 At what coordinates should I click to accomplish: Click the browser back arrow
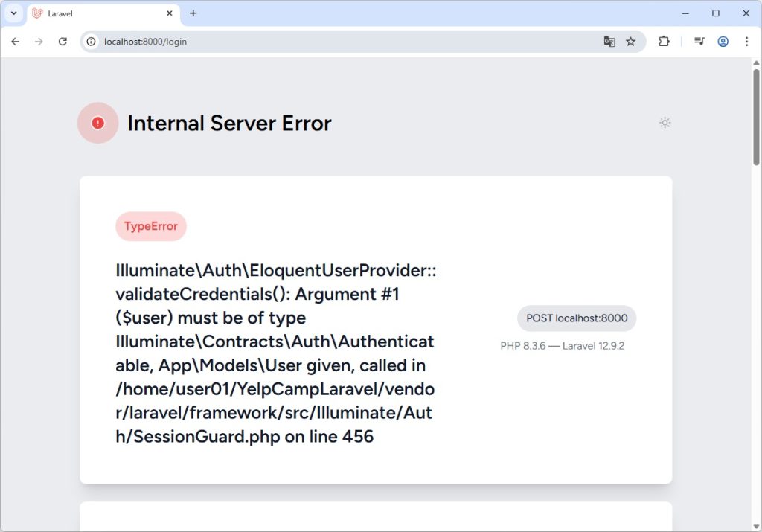(15, 42)
